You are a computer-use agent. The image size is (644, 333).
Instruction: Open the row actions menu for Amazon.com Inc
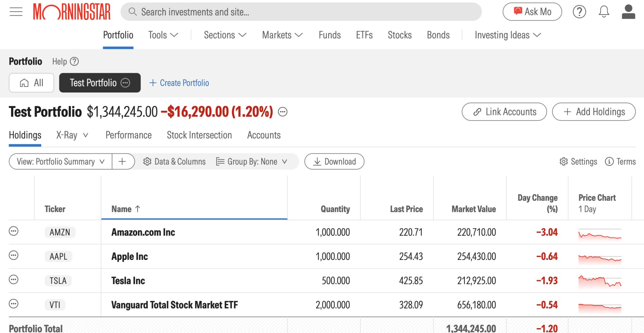(14, 231)
